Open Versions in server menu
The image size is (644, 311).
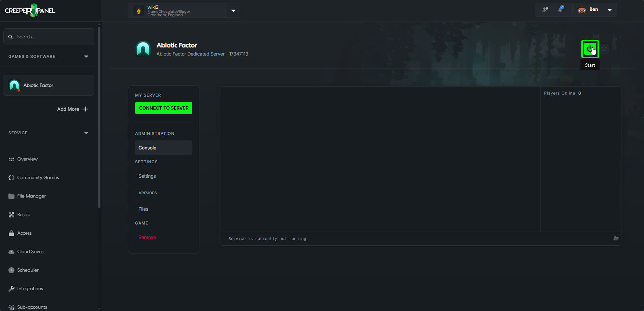click(148, 193)
